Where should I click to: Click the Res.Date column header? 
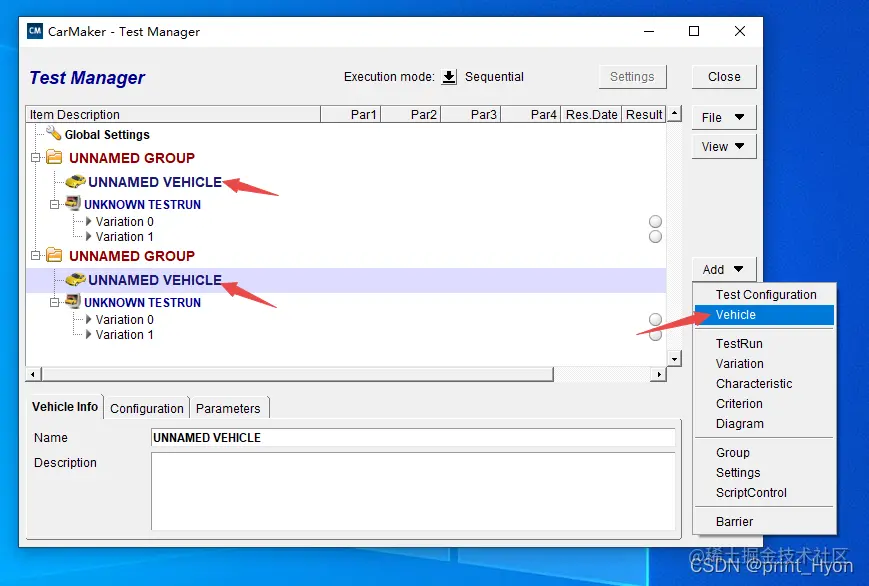click(x=591, y=114)
